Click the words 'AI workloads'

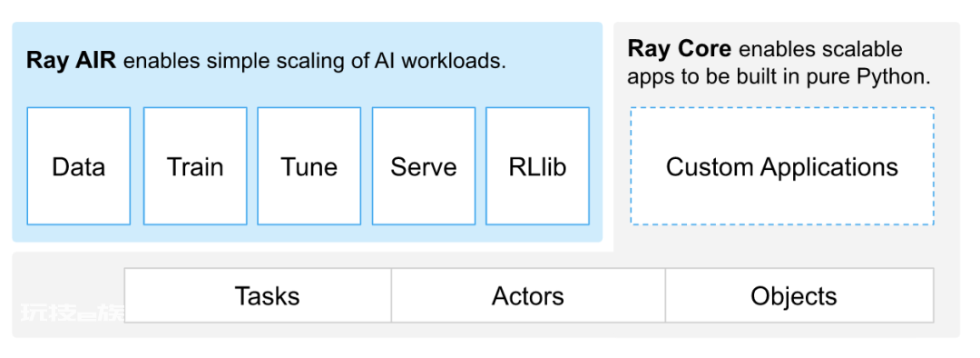pos(440,62)
